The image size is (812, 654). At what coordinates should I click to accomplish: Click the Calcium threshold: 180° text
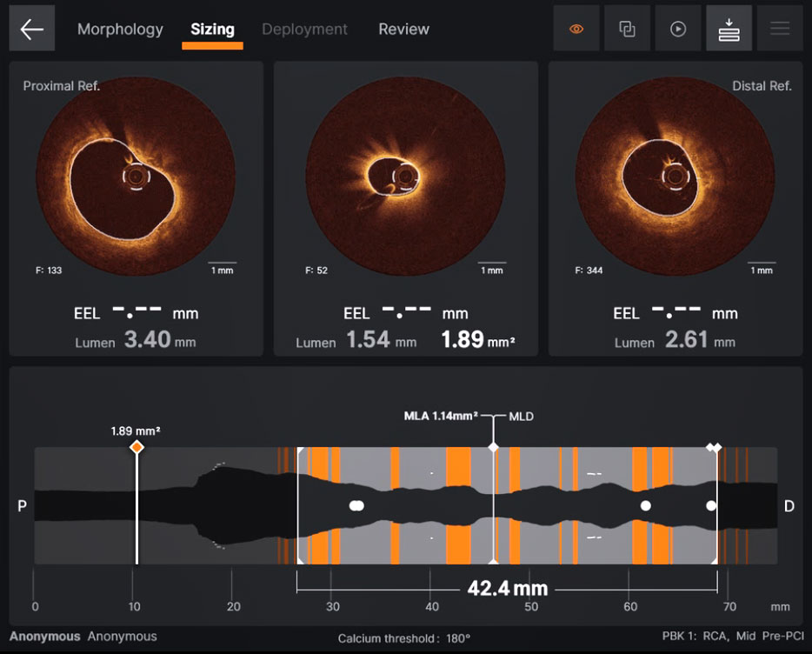tap(404, 638)
